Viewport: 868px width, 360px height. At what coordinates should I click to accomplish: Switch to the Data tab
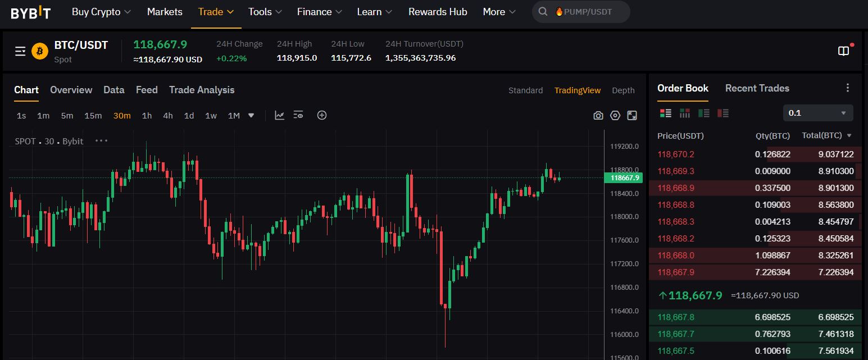pyautogui.click(x=114, y=90)
